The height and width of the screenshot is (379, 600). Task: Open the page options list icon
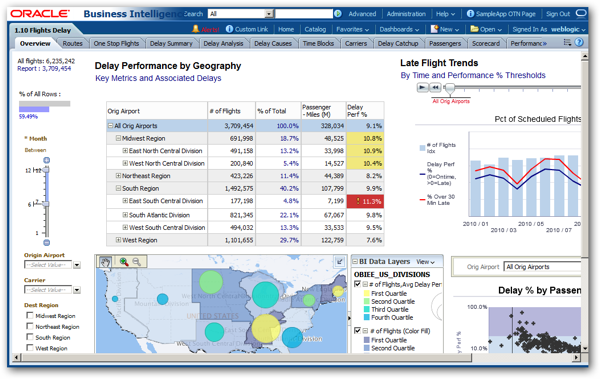click(567, 42)
